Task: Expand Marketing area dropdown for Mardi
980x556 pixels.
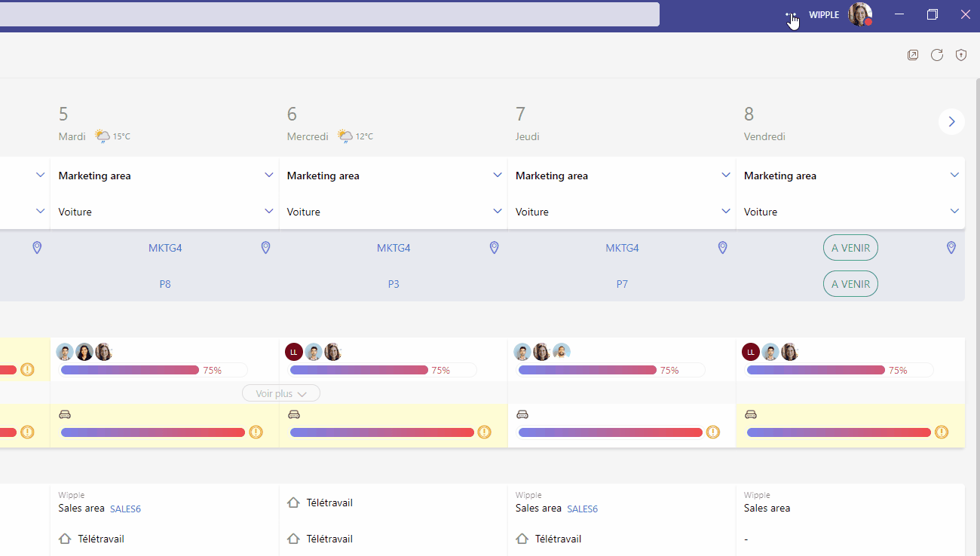Action: click(269, 176)
